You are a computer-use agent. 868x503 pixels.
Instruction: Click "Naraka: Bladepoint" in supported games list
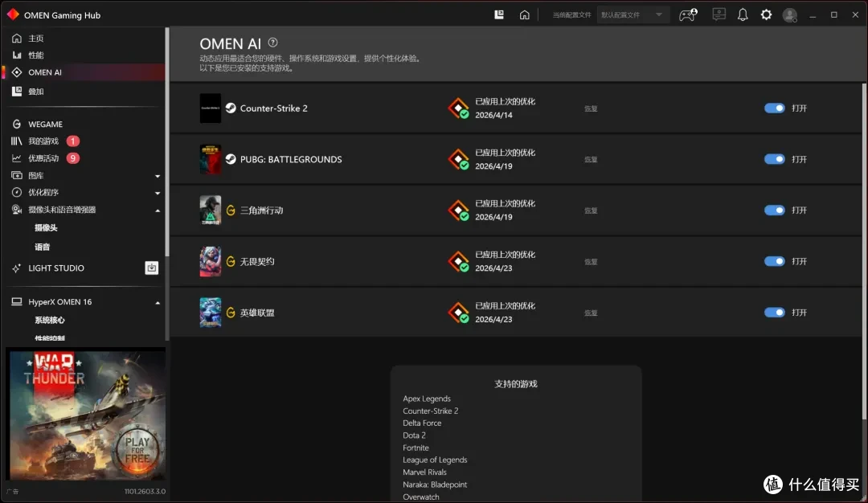(435, 485)
